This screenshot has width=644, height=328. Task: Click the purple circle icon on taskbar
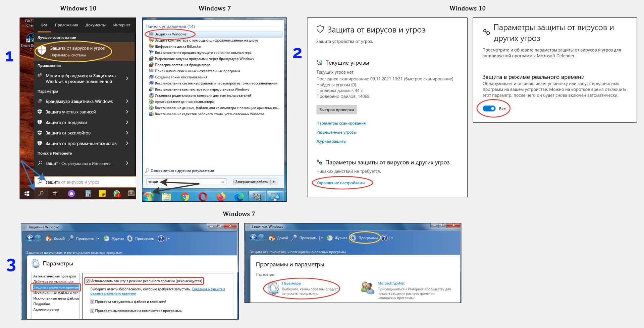pos(71,194)
